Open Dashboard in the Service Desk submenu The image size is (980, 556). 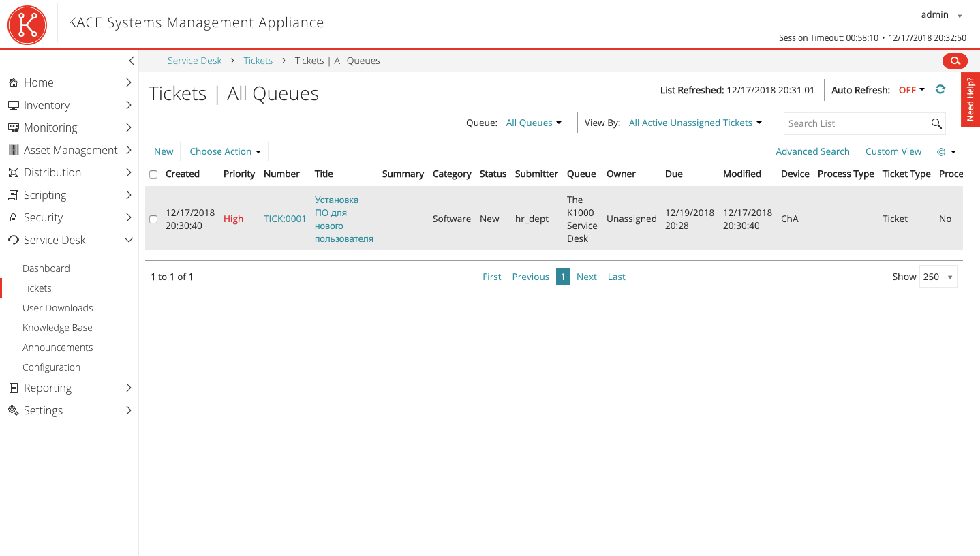[x=46, y=268]
